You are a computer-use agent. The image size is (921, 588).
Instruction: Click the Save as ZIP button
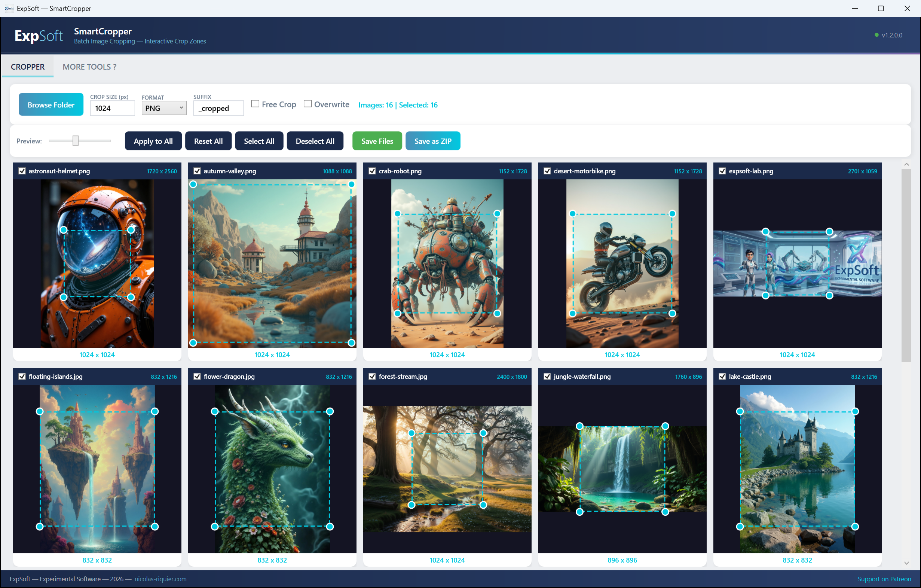click(432, 141)
